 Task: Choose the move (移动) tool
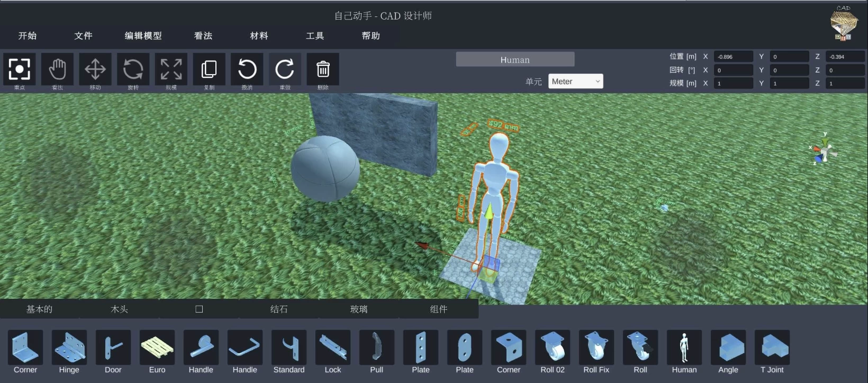tap(95, 69)
